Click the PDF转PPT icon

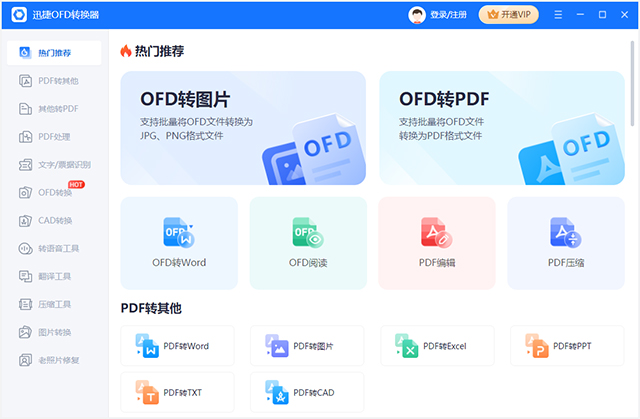[537, 346]
